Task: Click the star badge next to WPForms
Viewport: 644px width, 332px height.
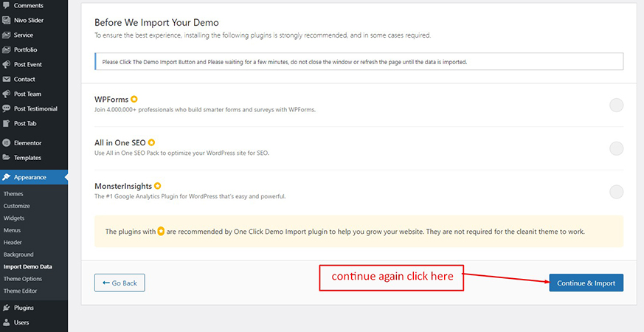Action: (134, 99)
